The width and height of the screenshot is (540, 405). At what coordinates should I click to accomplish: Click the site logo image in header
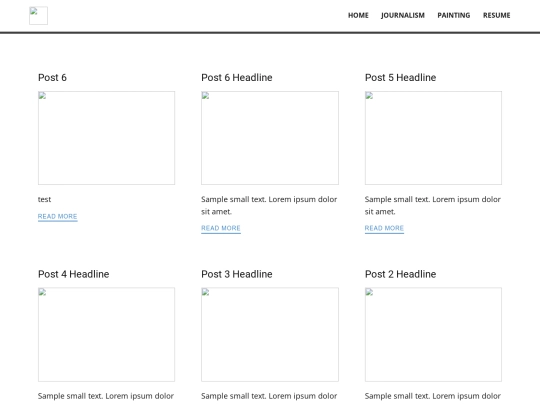[38, 15]
